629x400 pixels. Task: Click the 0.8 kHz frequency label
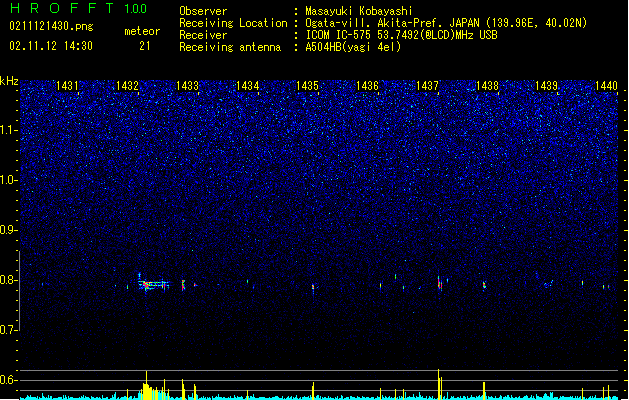(x=8, y=280)
